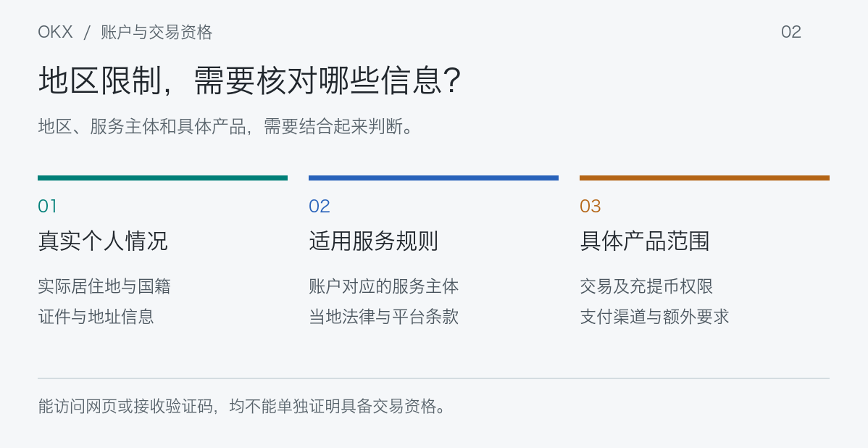The image size is (868, 448).
Task: Click the green number 01
Action: coord(47,207)
